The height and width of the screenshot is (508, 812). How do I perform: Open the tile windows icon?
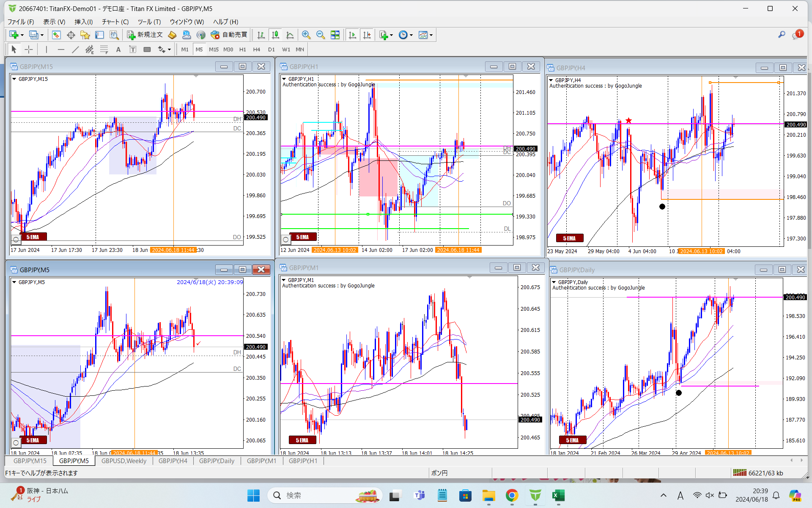point(335,35)
